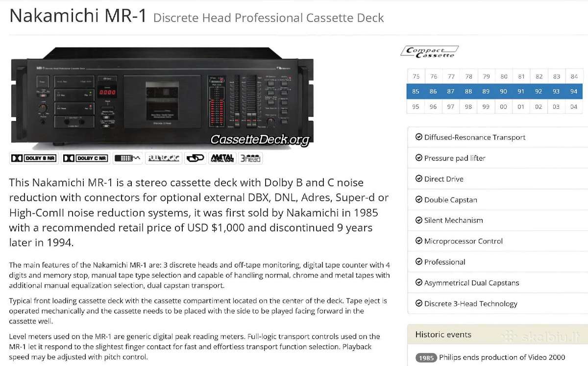
Task: Click the Full Logic feature icon
Action: tap(164, 158)
